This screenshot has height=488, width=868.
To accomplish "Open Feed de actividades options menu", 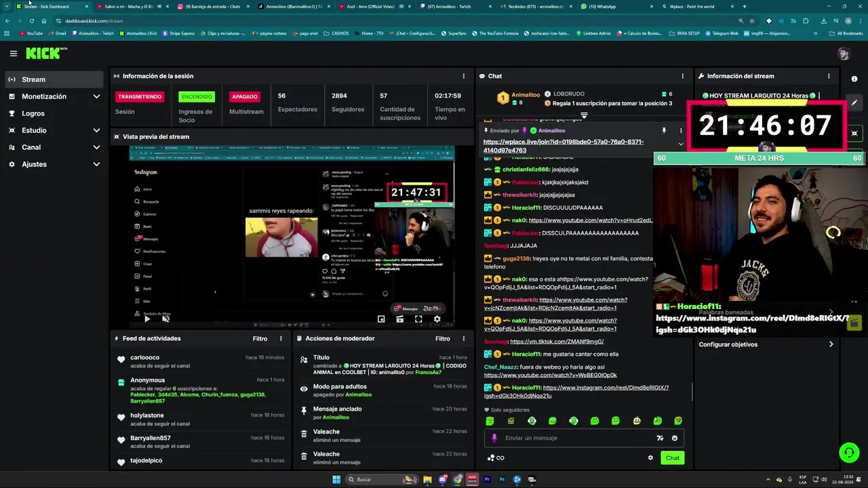I will (x=281, y=338).
